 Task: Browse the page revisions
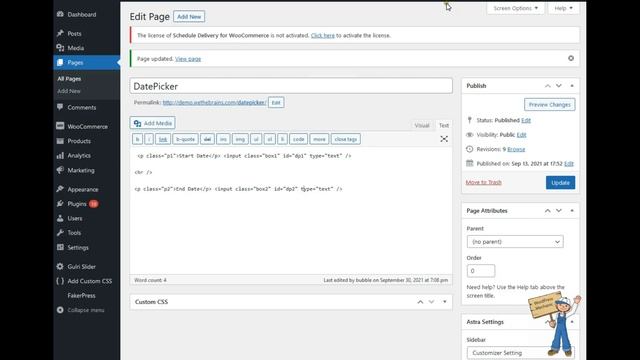(516, 149)
